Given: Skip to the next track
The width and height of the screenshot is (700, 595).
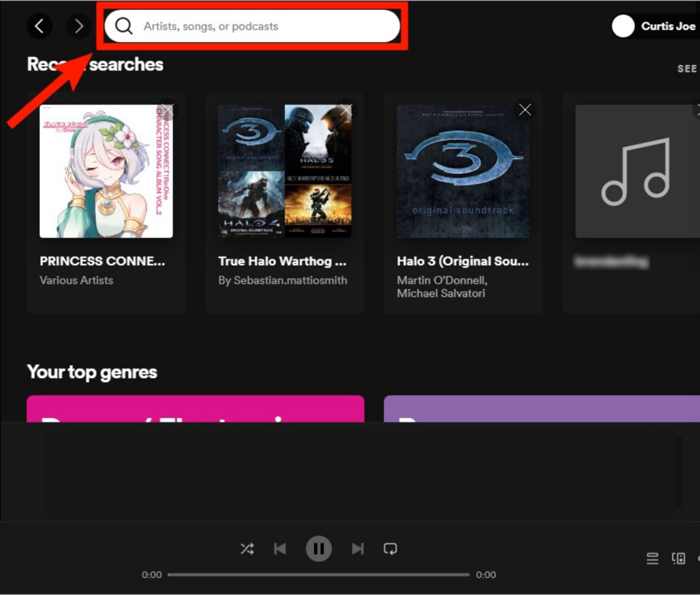Looking at the screenshot, I should 357,549.
